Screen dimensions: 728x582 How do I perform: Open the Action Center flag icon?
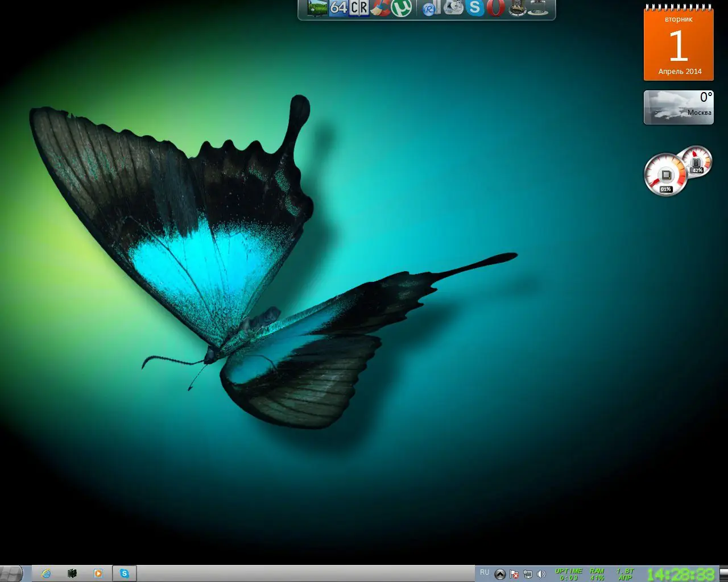click(514, 574)
